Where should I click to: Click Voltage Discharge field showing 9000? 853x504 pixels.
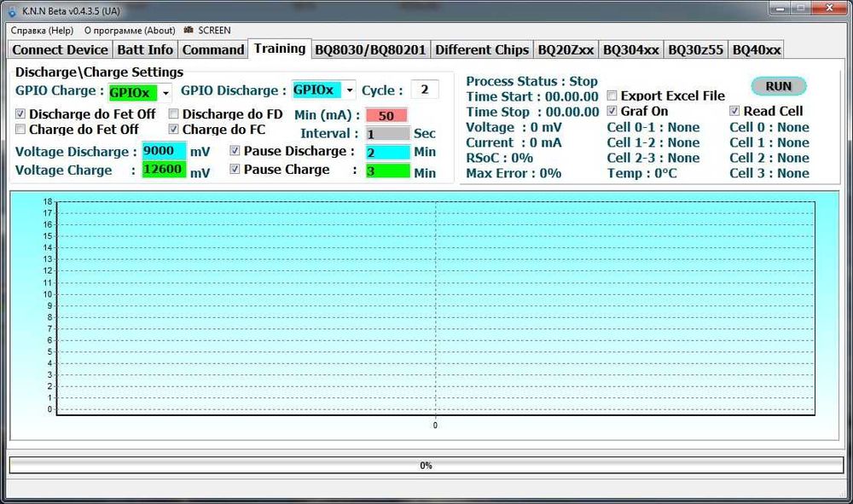coord(164,151)
